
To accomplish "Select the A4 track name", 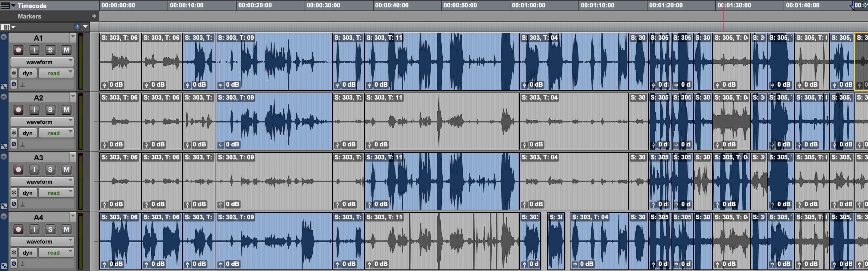I will [x=39, y=217].
